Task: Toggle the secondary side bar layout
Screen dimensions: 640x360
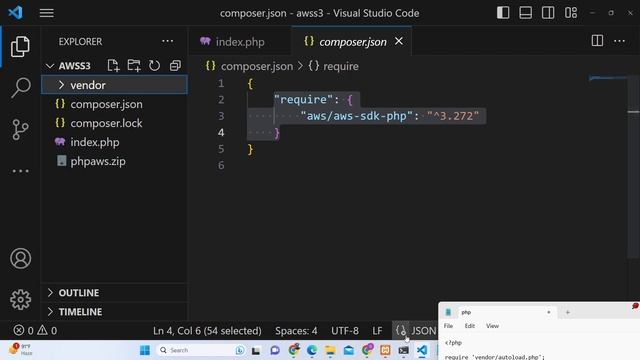Action: [x=548, y=13]
